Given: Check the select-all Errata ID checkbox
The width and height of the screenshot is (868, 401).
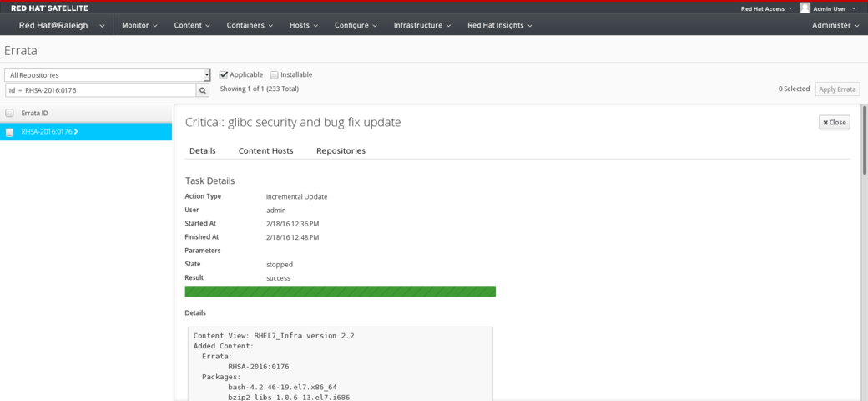Looking at the screenshot, I should click(9, 113).
